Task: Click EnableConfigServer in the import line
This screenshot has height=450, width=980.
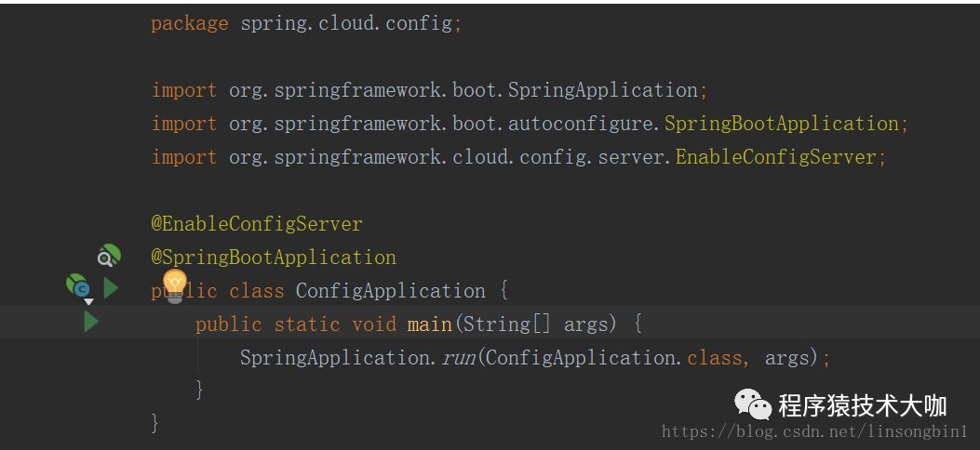Action: [x=775, y=156]
